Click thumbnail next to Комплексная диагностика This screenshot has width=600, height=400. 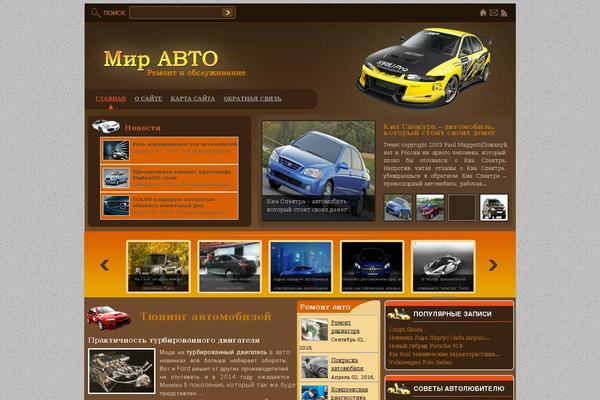click(314, 393)
